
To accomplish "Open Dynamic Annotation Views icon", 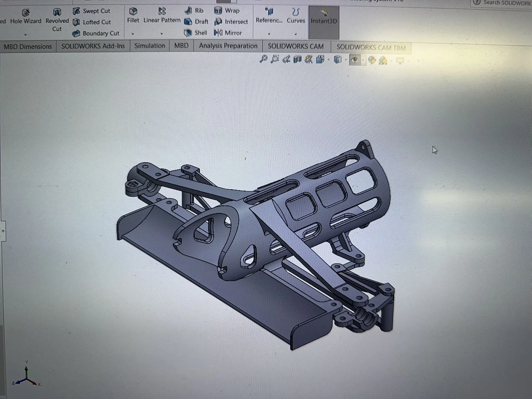I will pyautogui.click(x=309, y=59).
